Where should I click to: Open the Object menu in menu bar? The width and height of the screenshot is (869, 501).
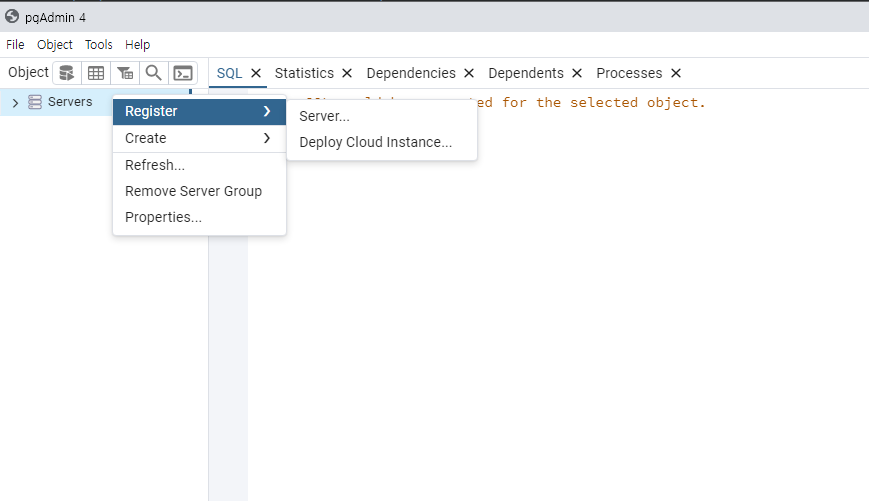(55, 44)
